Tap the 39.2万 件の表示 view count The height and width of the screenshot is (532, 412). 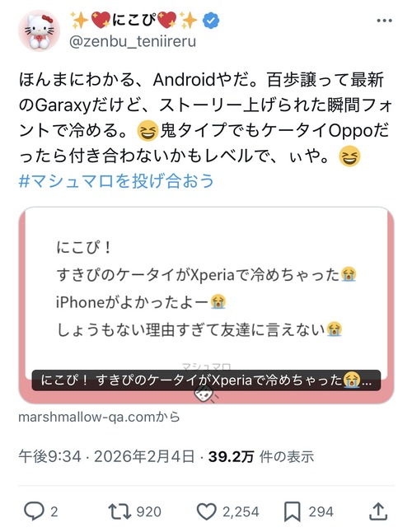click(260, 457)
